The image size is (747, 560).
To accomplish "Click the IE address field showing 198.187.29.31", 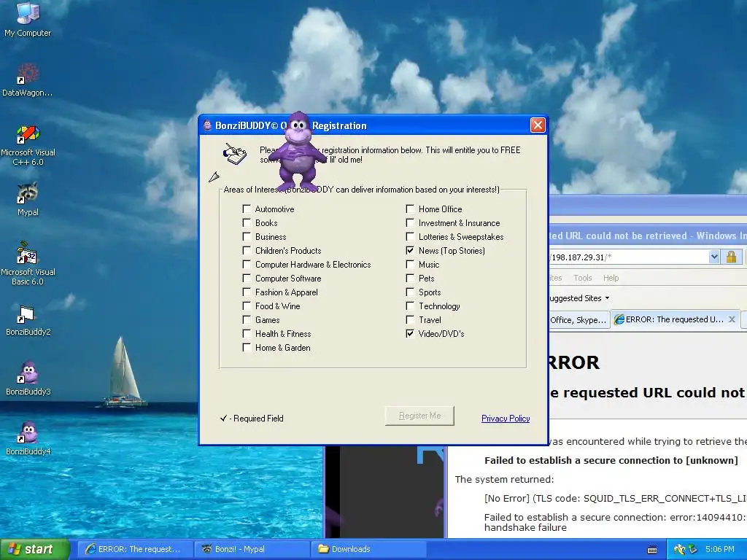I will 628,257.
